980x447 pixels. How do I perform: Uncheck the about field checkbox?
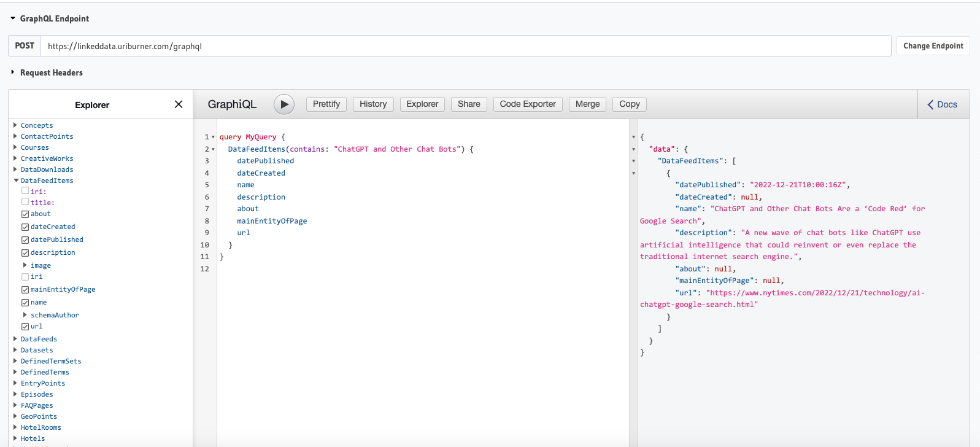point(25,214)
